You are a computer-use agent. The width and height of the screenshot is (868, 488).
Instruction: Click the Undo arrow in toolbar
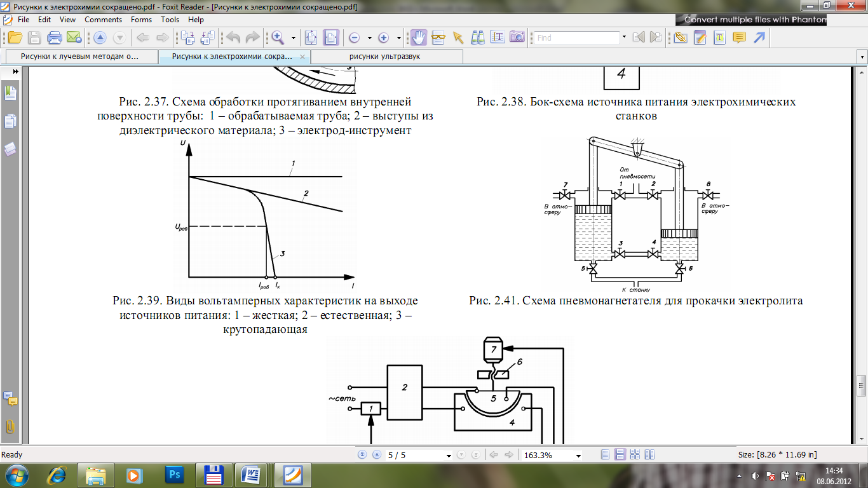(x=234, y=37)
